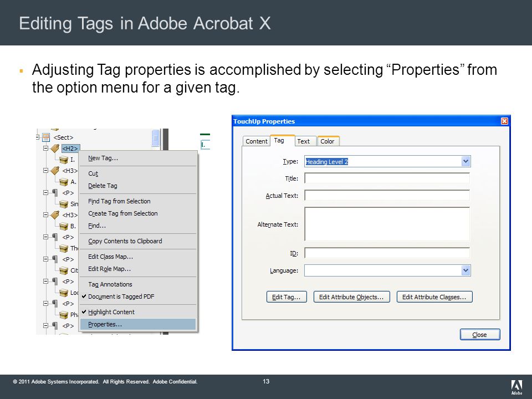Screen dimensions: 532x399
Task: Click the content box icon for 'Ph'
Action: point(64,315)
